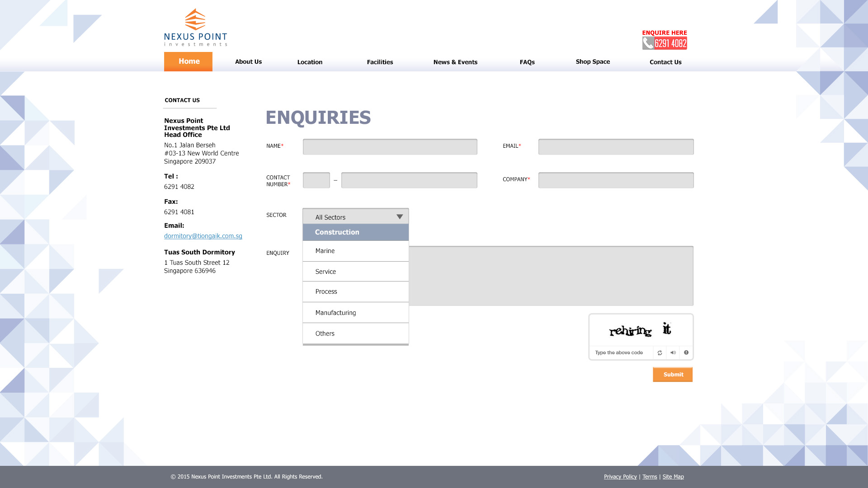Switch to the Shop Space page
The width and height of the screenshot is (868, 488).
click(592, 61)
